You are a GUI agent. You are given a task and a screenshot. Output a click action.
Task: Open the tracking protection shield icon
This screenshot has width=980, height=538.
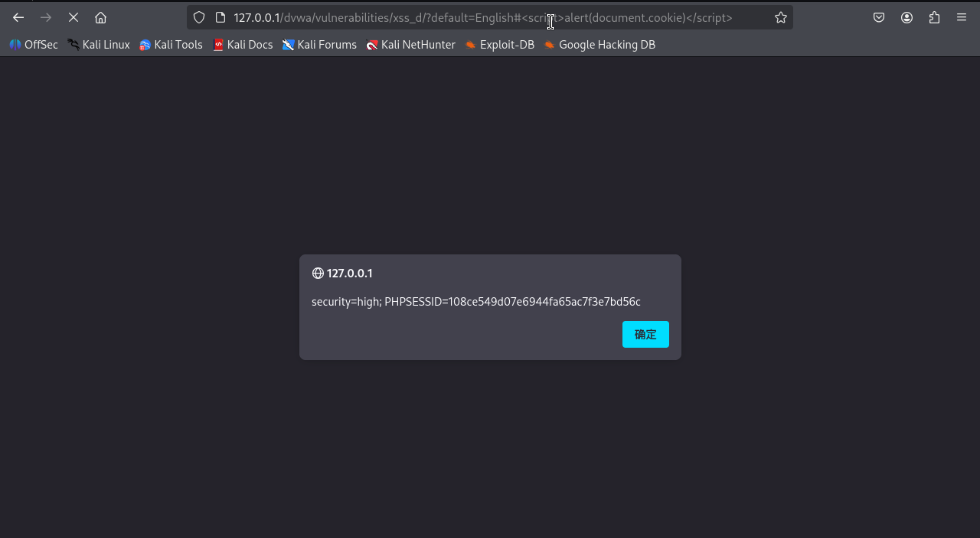[x=199, y=18]
